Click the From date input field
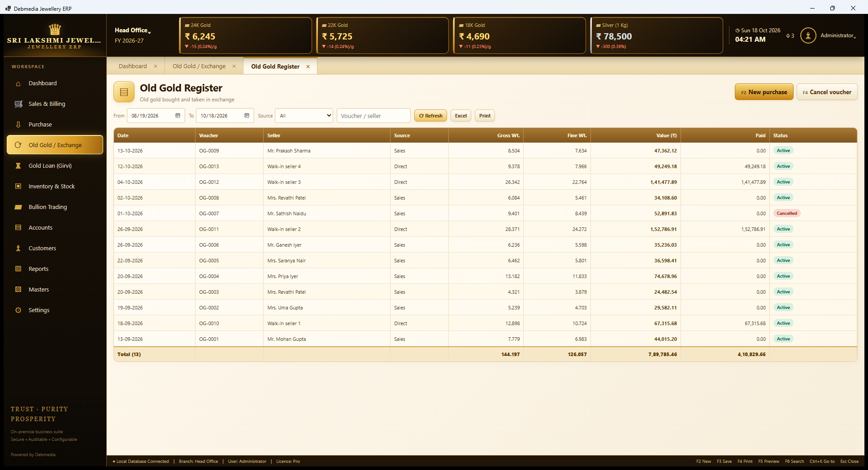The width and height of the screenshot is (868, 470). pyautogui.click(x=156, y=116)
